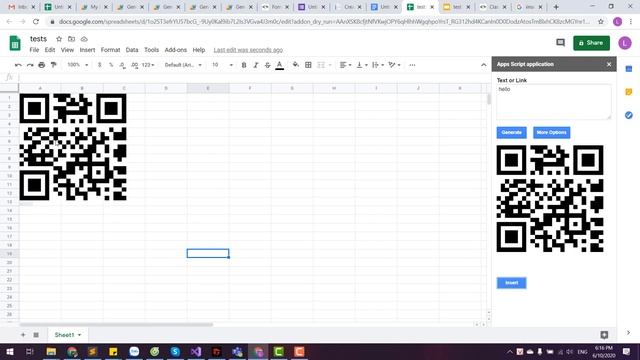Click the Undo icon in the toolbar
The width and height of the screenshot is (640, 360).
click(x=18, y=65)
